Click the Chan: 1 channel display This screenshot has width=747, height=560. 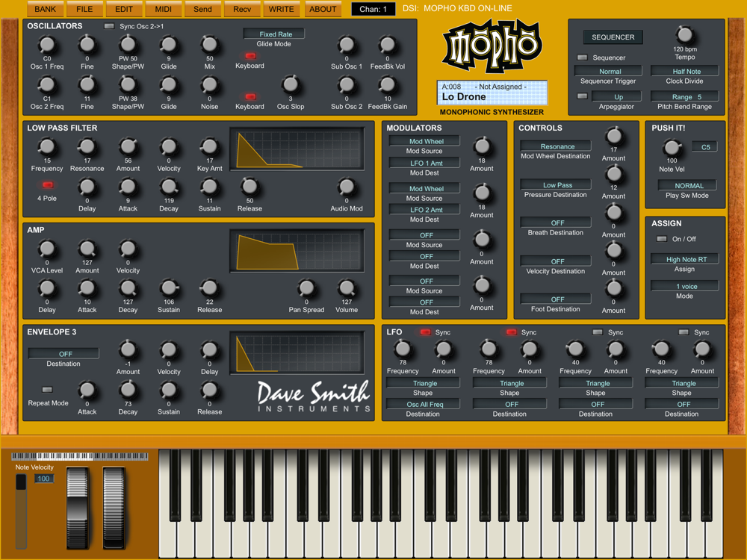pos(373,9)
